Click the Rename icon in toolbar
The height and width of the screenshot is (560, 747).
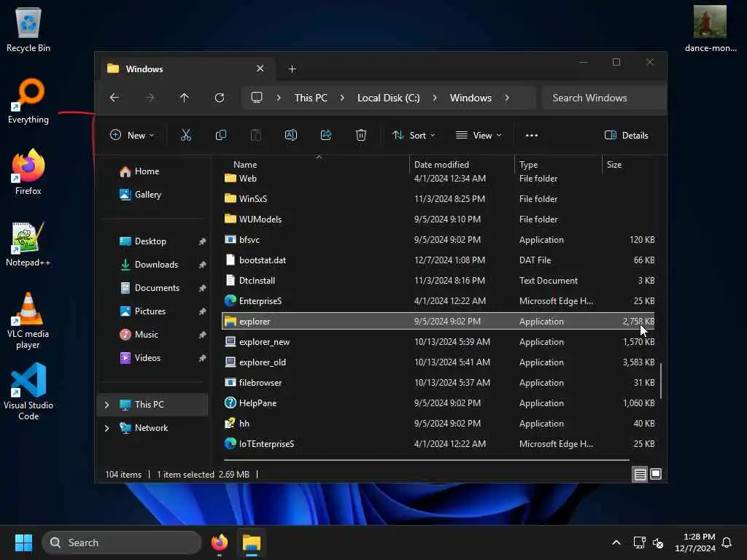[290, 135]
